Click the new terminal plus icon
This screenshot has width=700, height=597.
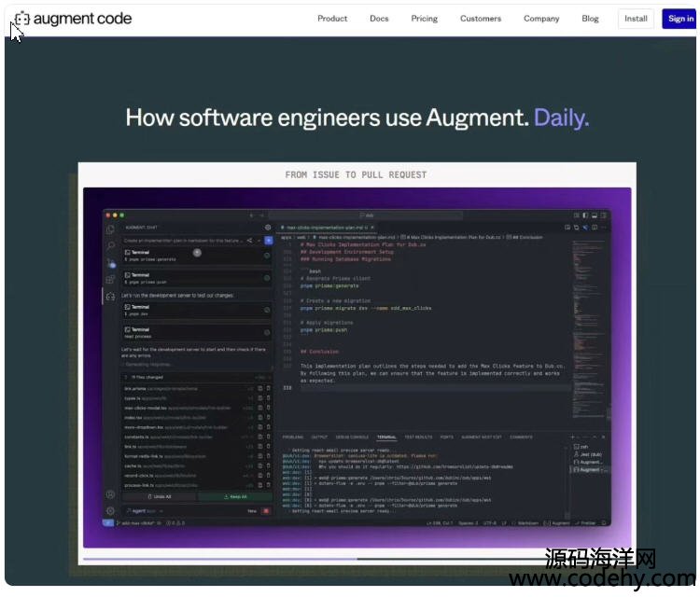click(573, 437)
